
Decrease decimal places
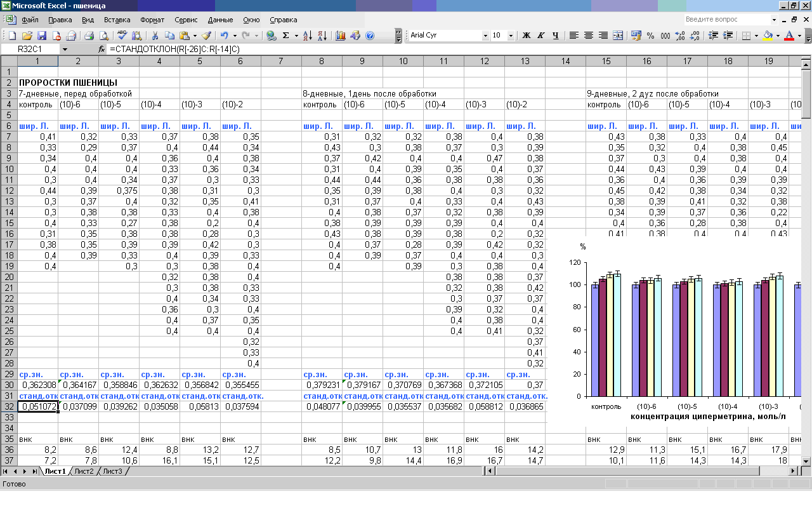pos(695,36)
